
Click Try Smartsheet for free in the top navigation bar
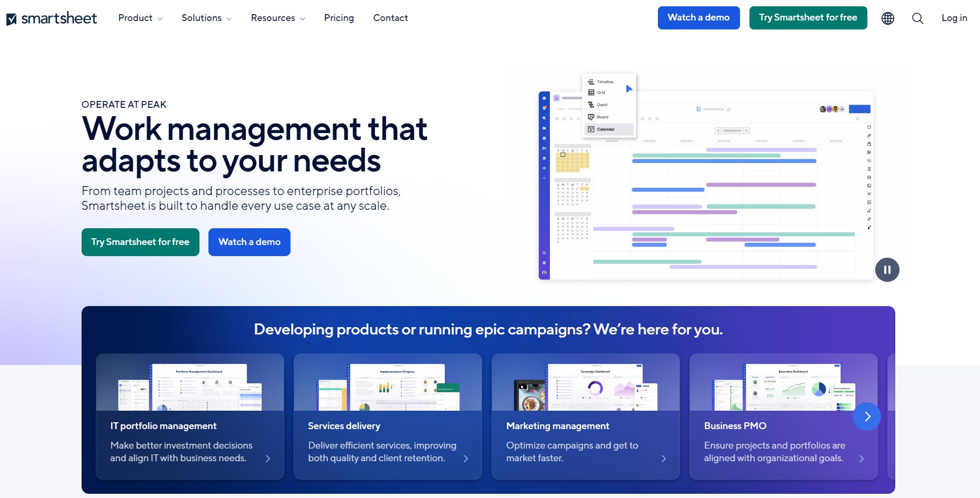808,18
